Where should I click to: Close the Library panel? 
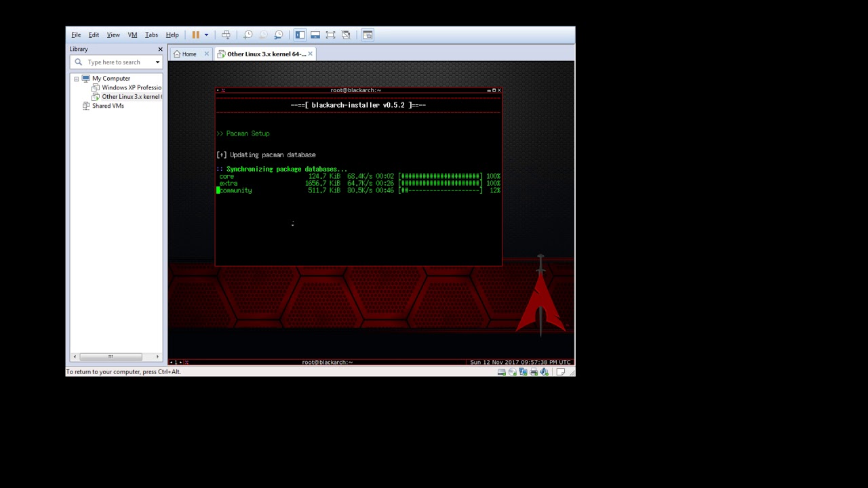pyautogui.click(x=160, y=49)
